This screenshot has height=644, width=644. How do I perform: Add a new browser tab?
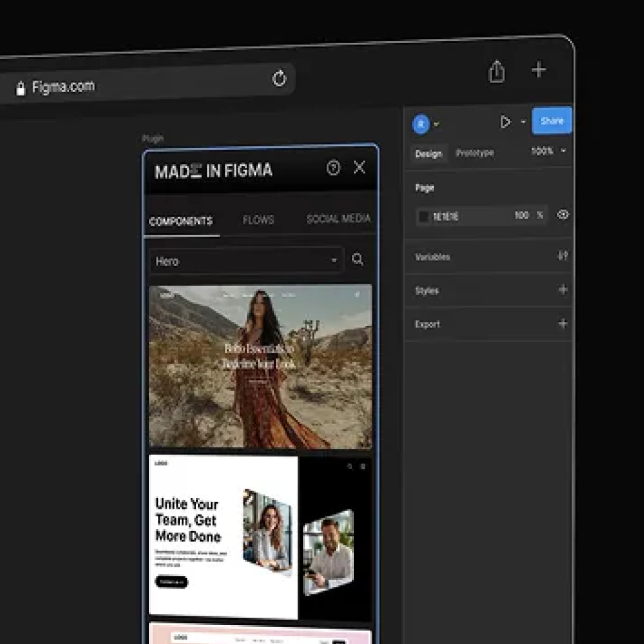pos(538,69)
